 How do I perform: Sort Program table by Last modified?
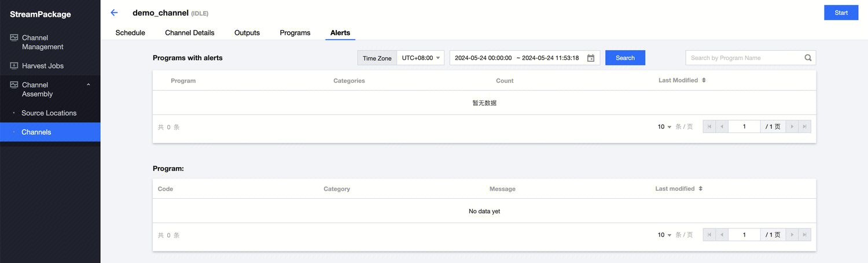tap(700, 189)
